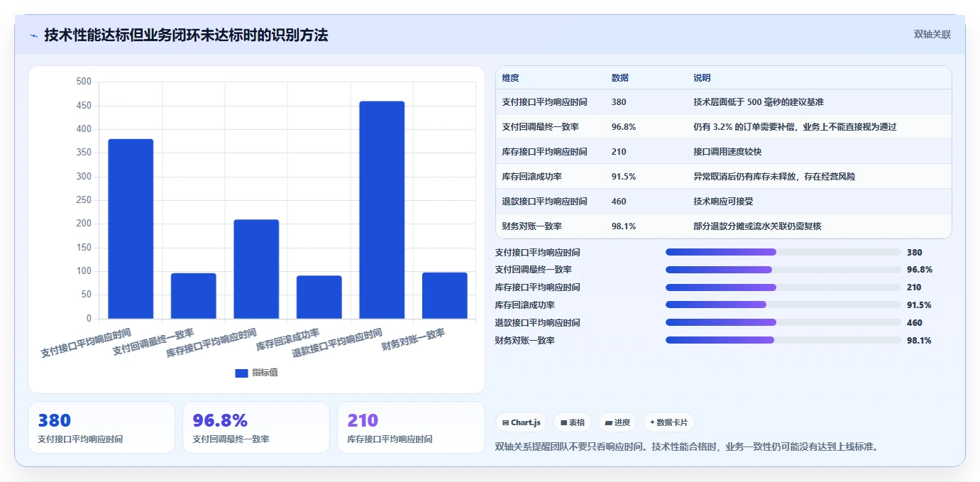
Task: Open the 380 支付接口平均响应时间 data card
Action: click(101, 427)
